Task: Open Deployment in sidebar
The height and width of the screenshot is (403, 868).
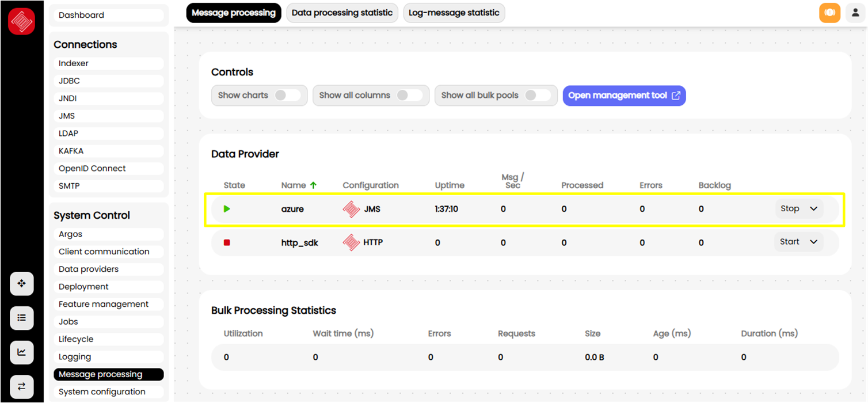Action: 108,287
